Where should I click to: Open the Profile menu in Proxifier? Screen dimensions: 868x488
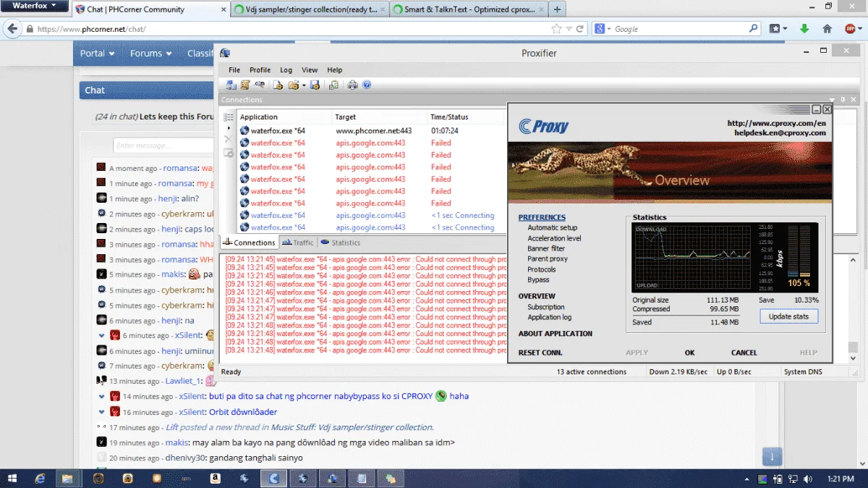pos(260,70)
